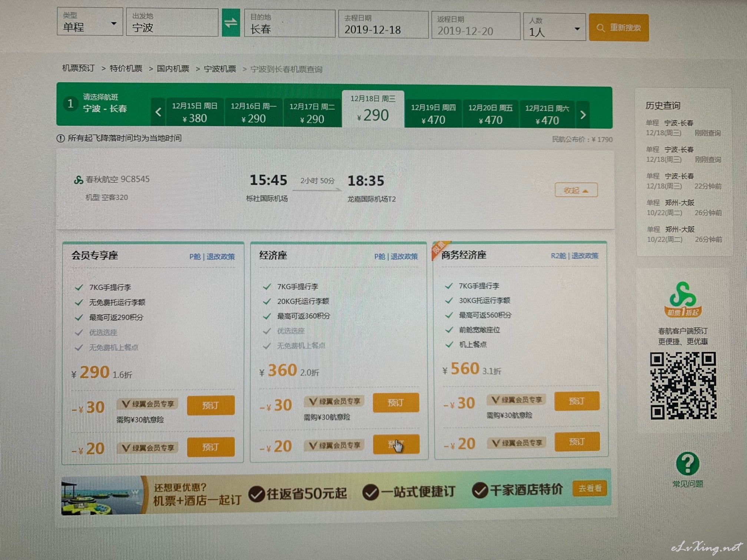Screen dimensions: 747x560
Task: Click the 7KG手提行李 checkmark in 会员专享座
Action: [79, 287]
